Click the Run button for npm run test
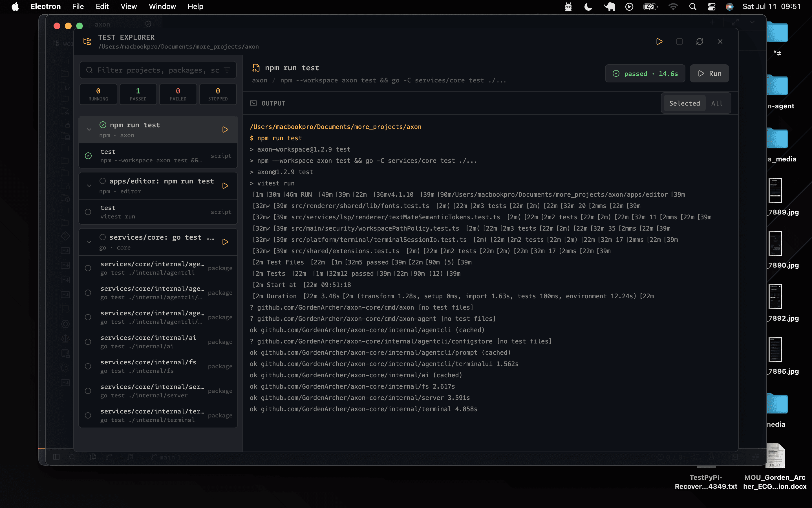The image size is (812, 508). tap(709, 74)
